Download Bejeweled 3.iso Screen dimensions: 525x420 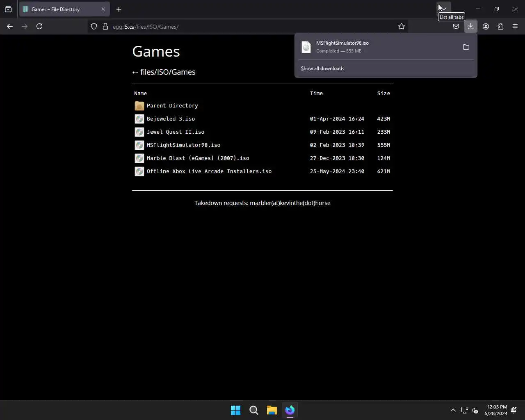tap(171, 119)
